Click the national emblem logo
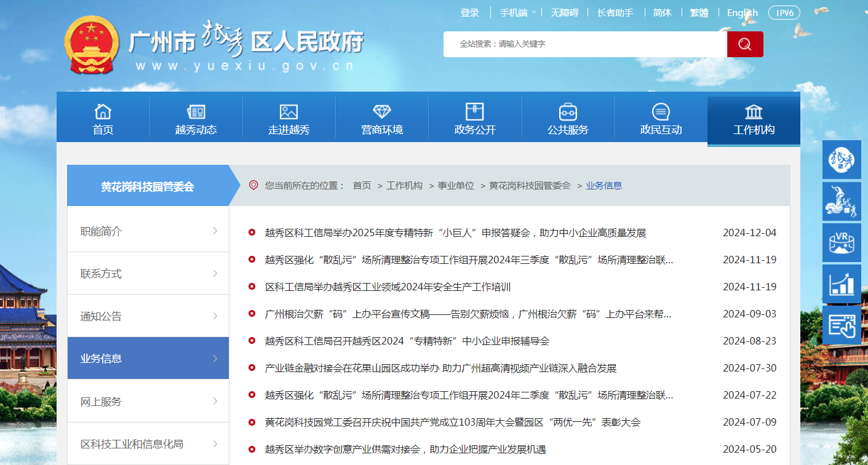 (x=91, y=44)
